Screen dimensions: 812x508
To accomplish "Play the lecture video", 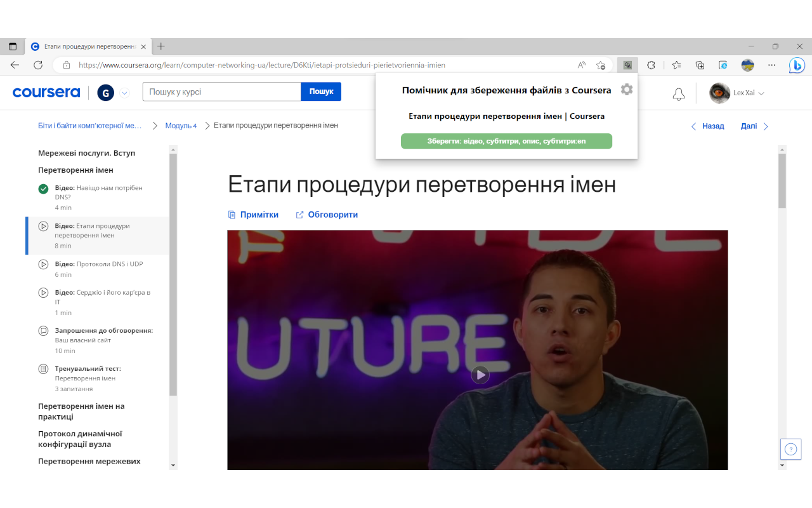I will click(480, 375).
